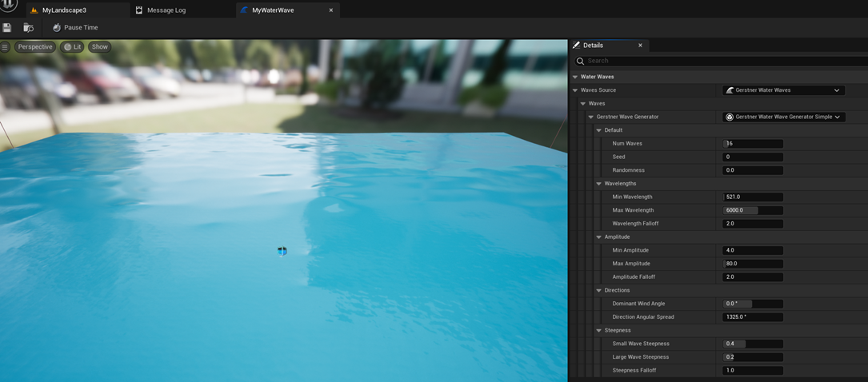Collapse the Water Waves category
Screen dimensions: 868x382
tap(575, 77)
